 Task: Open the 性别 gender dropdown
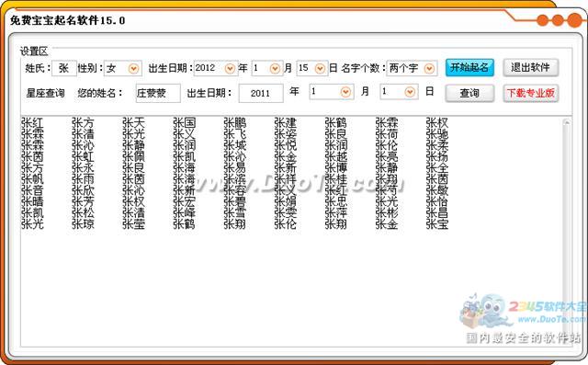pyautogui.click(x=133, y=69)
